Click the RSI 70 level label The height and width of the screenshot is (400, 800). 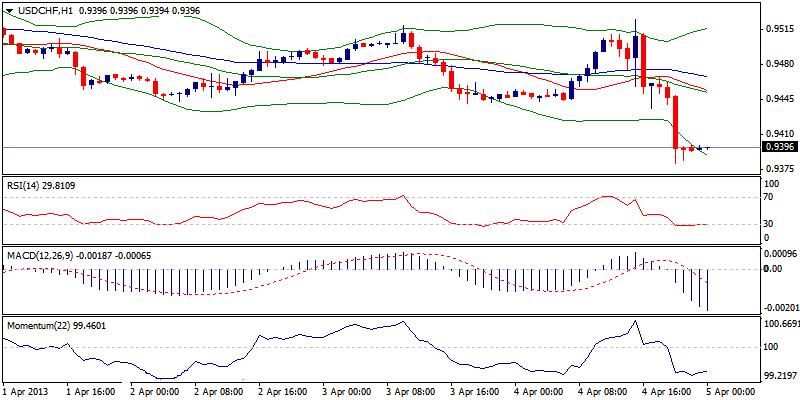point(769,197)
